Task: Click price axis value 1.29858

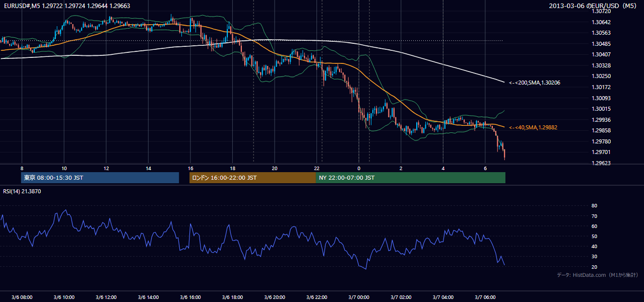Action: click(601, 130)
